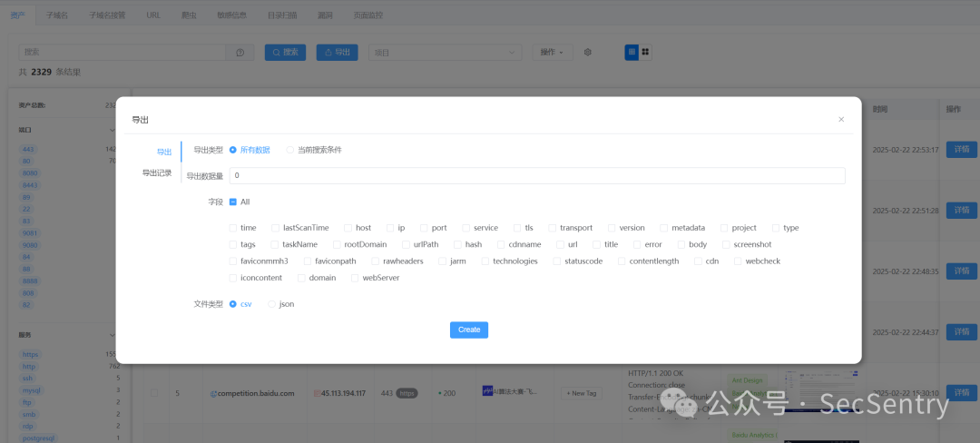Open the 项目 dropdown
This screenshot has width=980, height=443.
(x=445, y=53)
